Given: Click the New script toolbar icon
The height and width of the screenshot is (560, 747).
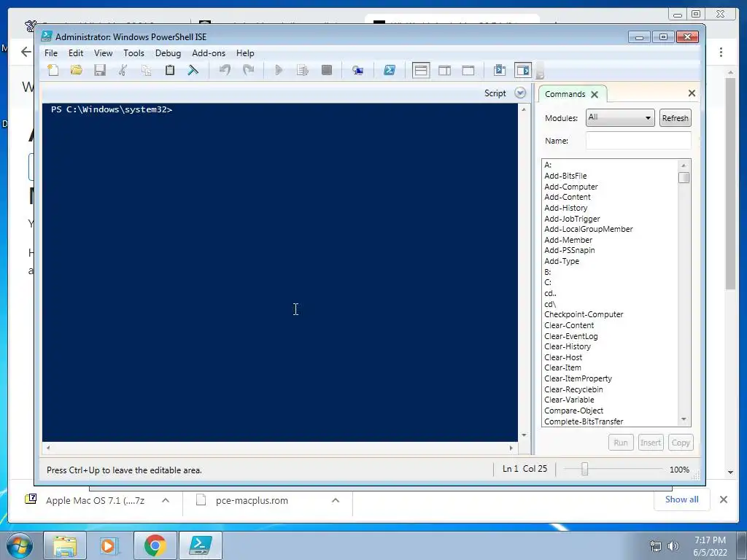Looking at the screenshot, I should point(53,71).
